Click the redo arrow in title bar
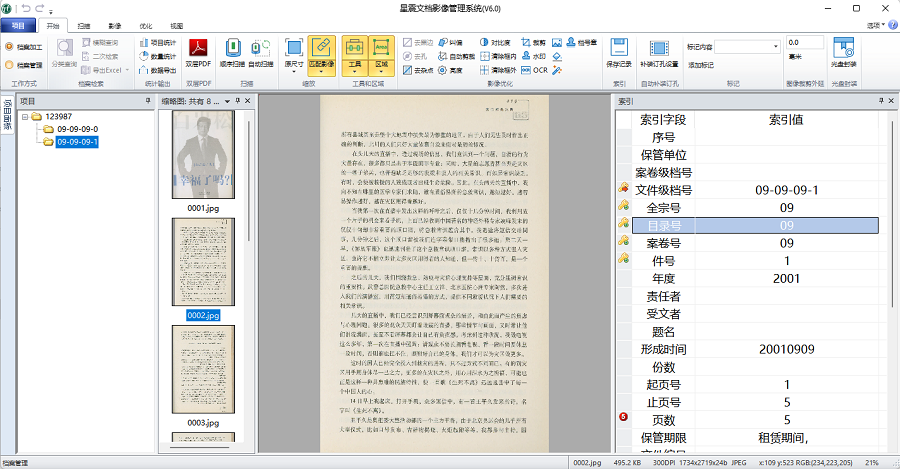The height and width of the screenshot is (469, 900). (x=40, y=9)
